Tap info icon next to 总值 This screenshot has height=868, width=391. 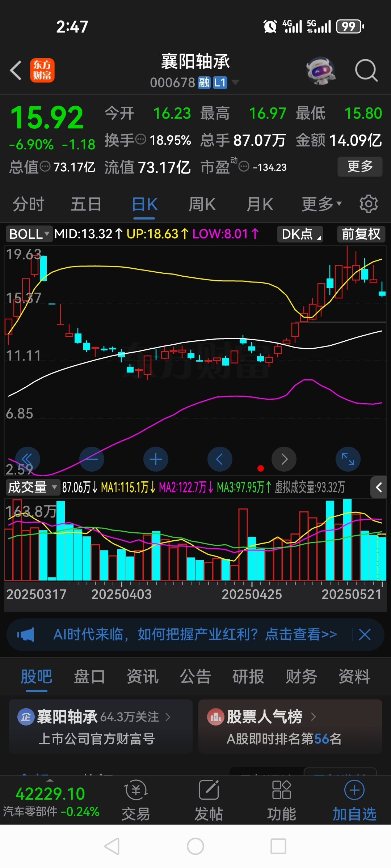click(x=45, y=167)
